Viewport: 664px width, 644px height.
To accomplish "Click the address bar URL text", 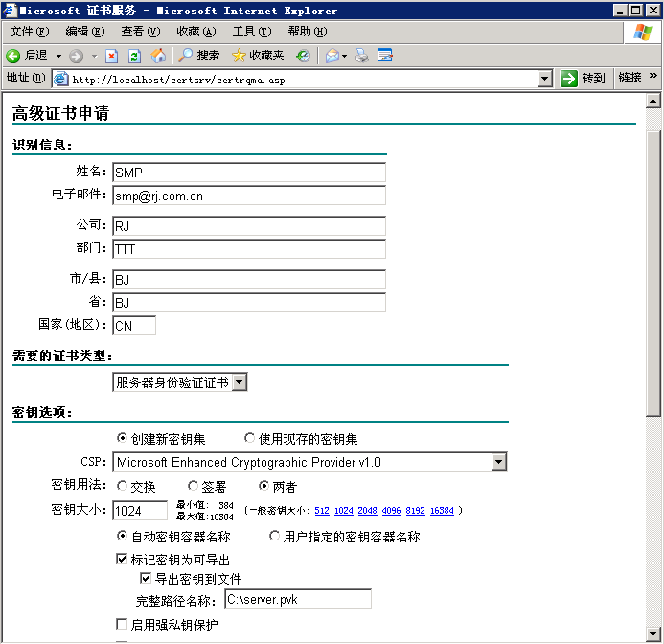I will pyautogui.click(x=178, y=80).
